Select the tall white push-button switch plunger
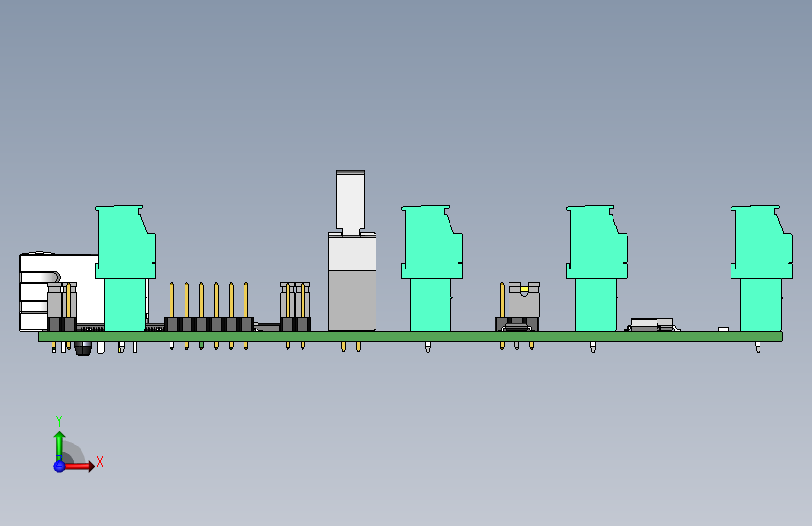The height and width of the screenshot is (526, 812). [x=350, y=202]
